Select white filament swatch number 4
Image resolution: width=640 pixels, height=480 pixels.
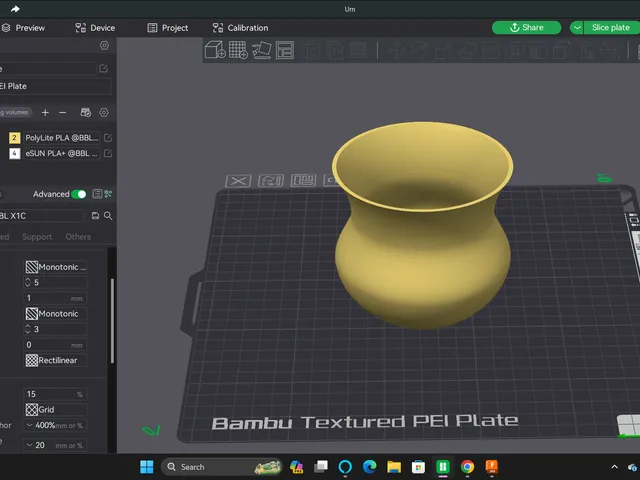coord(14,153)
